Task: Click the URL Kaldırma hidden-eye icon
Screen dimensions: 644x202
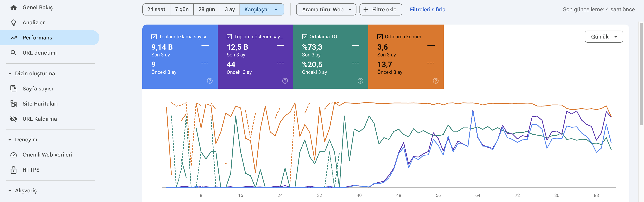Action: coord(14,119)
